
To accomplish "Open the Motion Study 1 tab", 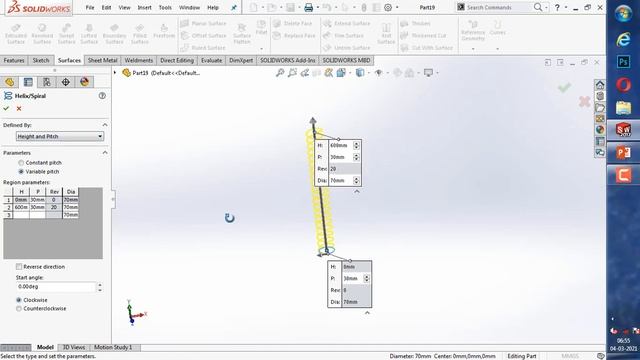I will 113,347.
